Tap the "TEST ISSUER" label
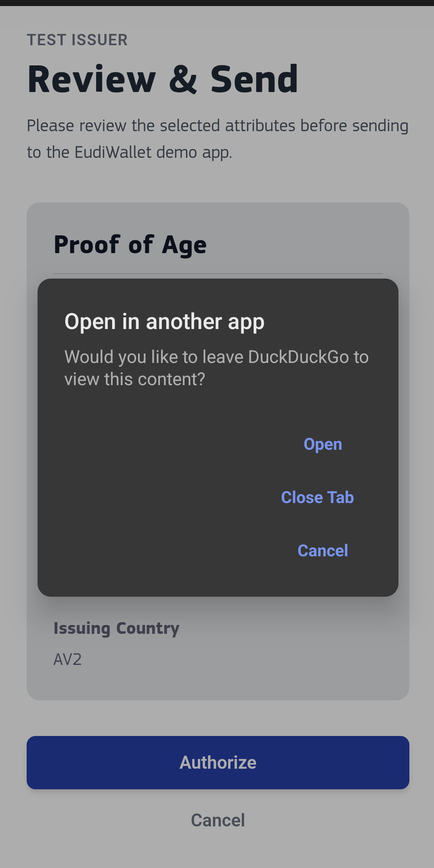Screen dimensions: 434x868 click(x=77, y=40)
